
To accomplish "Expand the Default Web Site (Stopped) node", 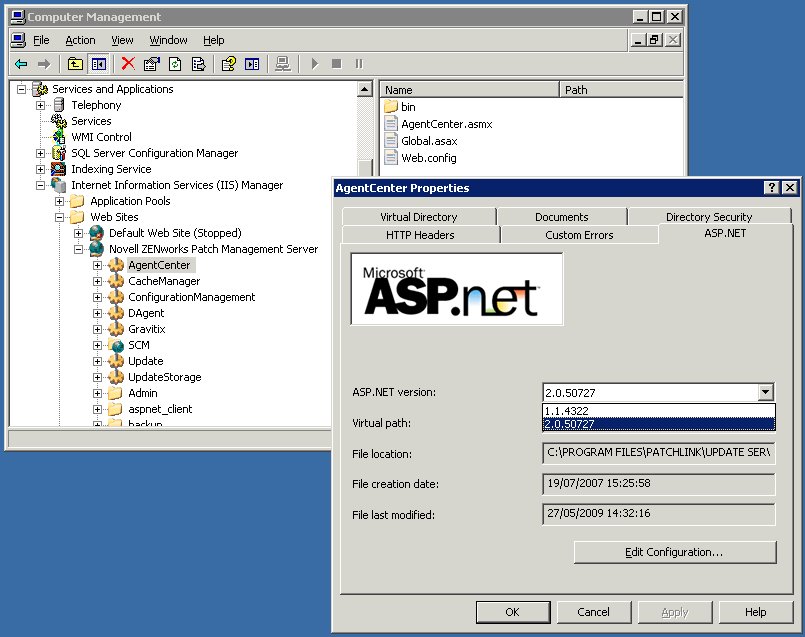I will [x=79, y=233].
